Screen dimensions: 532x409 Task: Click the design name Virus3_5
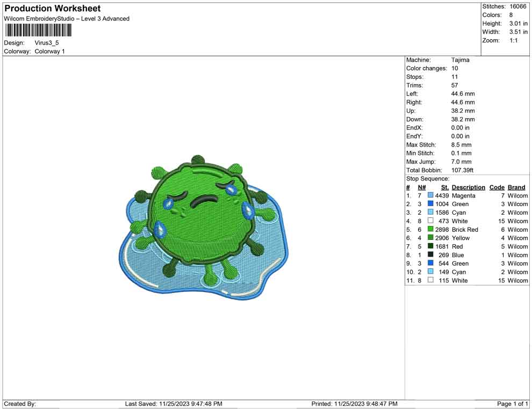pyautogui.click(x=46, y=43)
